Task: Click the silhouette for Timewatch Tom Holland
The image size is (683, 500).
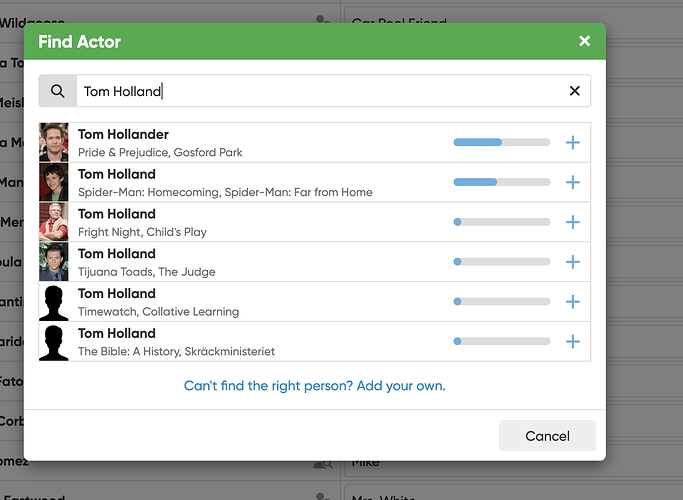Action: point(54,301)
